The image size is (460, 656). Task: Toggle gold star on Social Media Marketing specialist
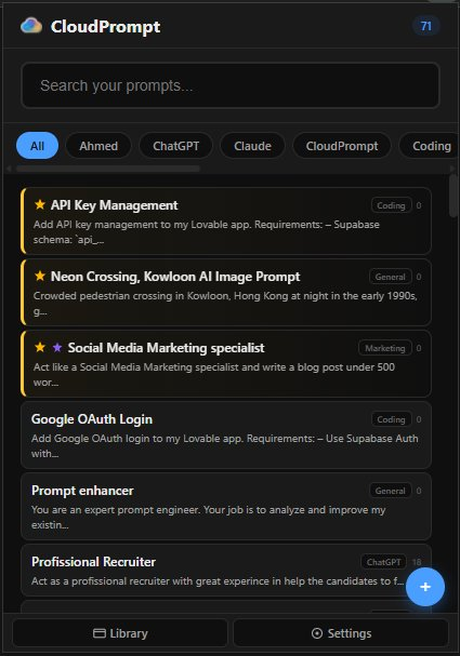[x=40, y=347]
